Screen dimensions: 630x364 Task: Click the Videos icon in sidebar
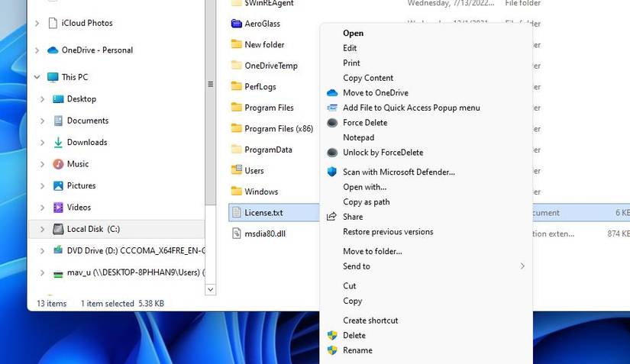coord(58,208)
